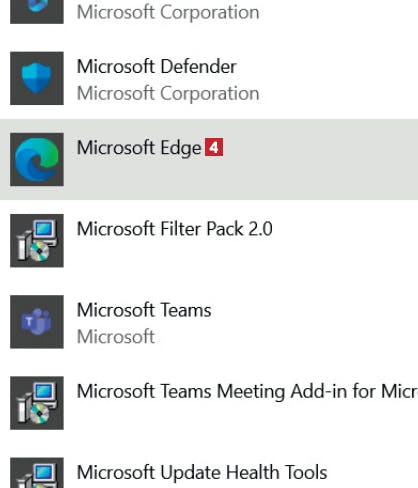Select the Microsoft Filter Pack 2.0 entry
Image resolution: width=418 pixels, height=488 pixels.
pos(175,229)
